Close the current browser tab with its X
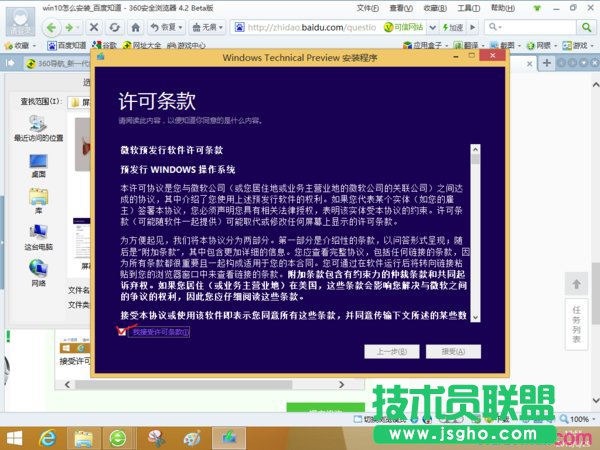This screenshot has width=600, height=450. click(529, 64)
